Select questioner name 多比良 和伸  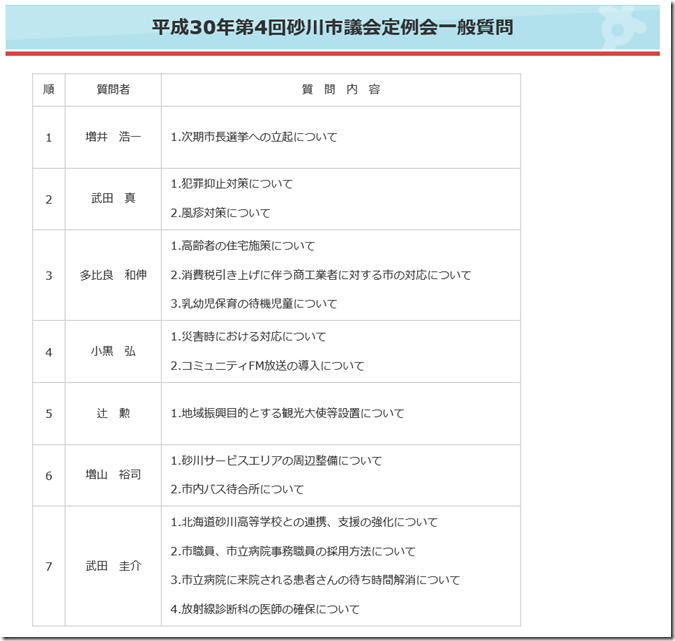(x=113, y=275)
